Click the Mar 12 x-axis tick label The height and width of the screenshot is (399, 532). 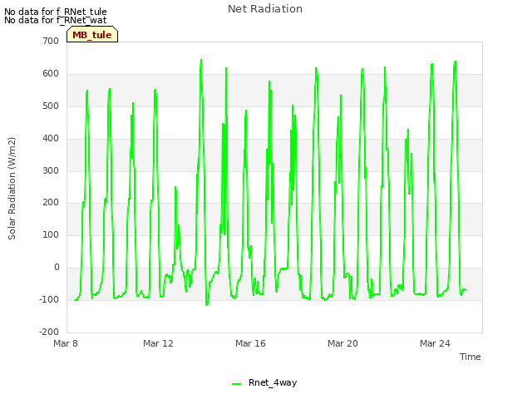(x=158, y=343)
